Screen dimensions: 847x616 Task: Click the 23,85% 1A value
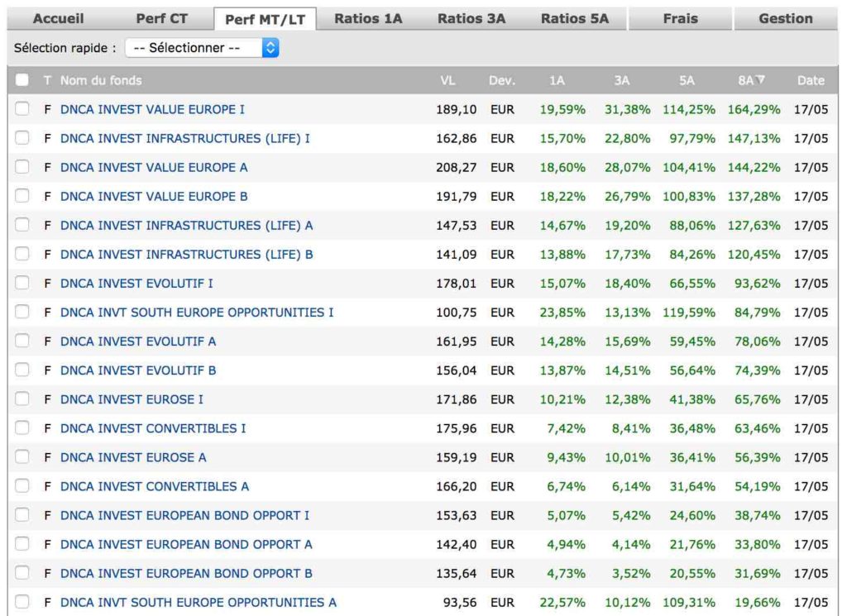[562, 313]
